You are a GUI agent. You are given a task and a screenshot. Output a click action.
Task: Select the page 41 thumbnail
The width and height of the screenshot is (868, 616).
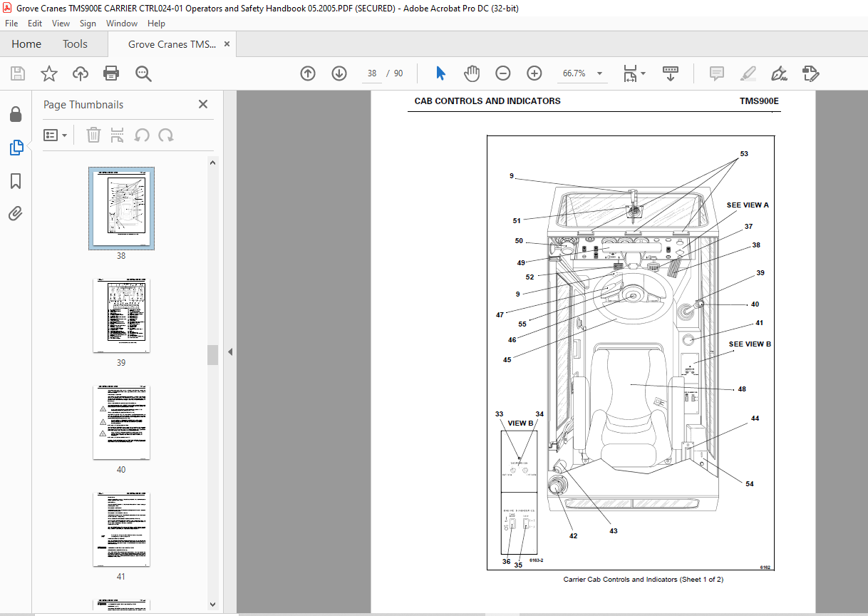121,529
